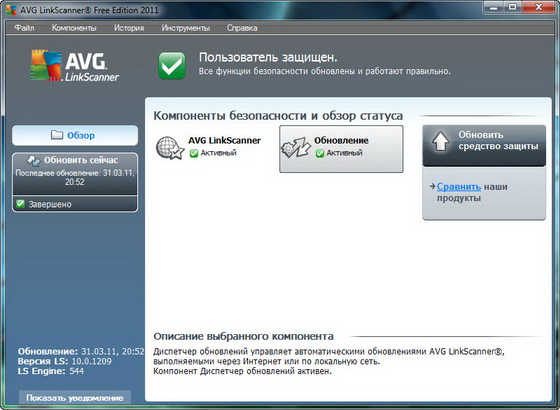Click the Пользователь защищен heading
This screenshot has width=560, height=410.
click(x=268, y=58)
